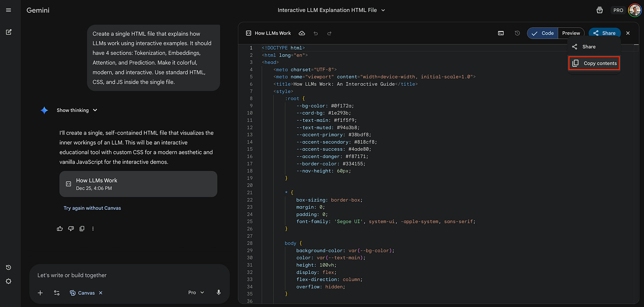Viewport: 644px width, 307px height.
Task: Activate voice input with the microphone icon
Action: (218, 292)
